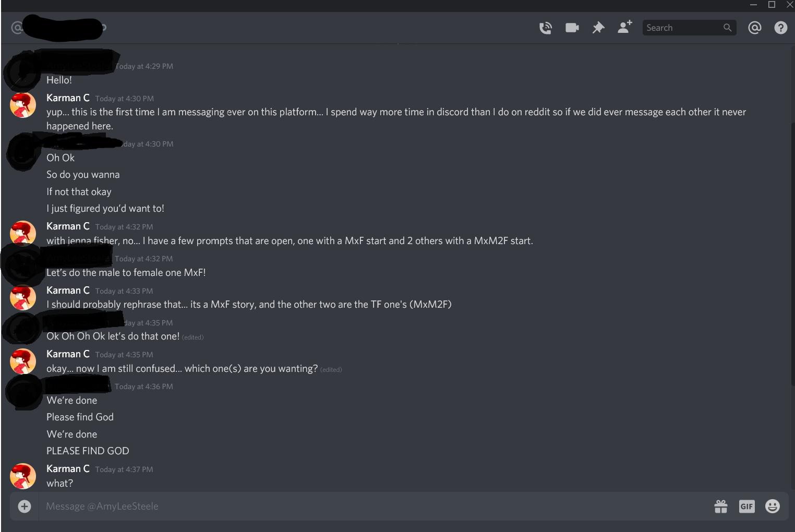Open the Nitro gift picker
The width and height of the screenshot is (795, 532).
[x=721, y=506]
